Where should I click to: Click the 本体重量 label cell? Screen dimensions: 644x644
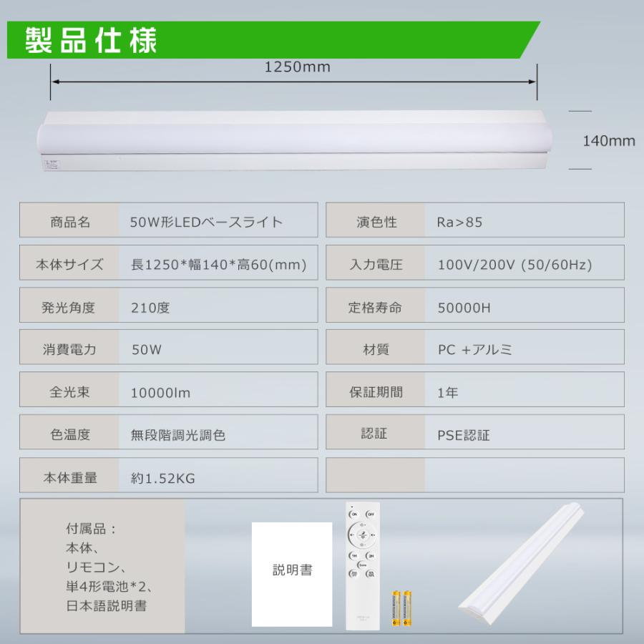coord(69,475)
